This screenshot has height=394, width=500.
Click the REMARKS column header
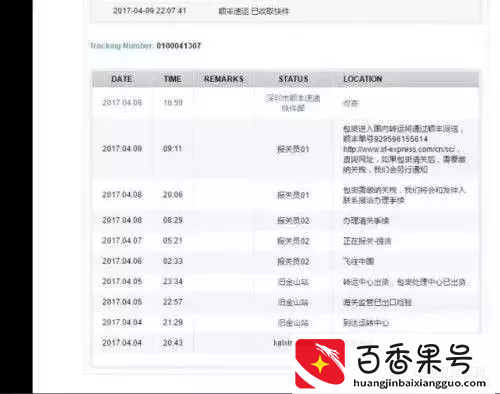224,79
